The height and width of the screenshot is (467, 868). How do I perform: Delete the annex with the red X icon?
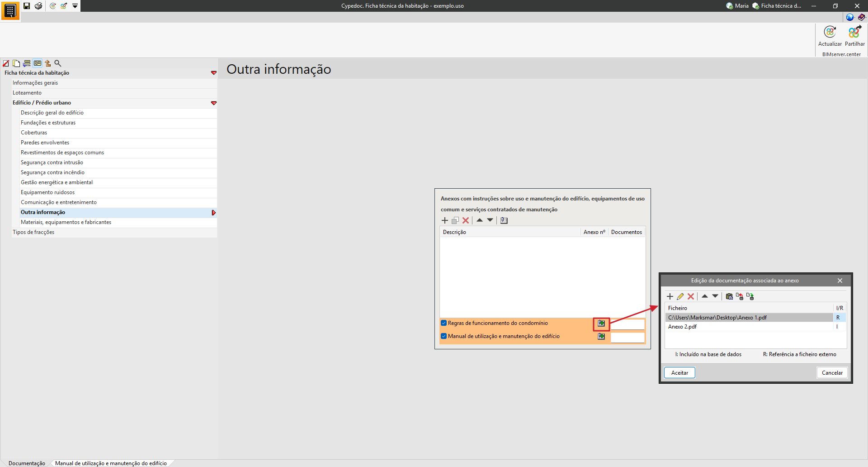[466, 220]
